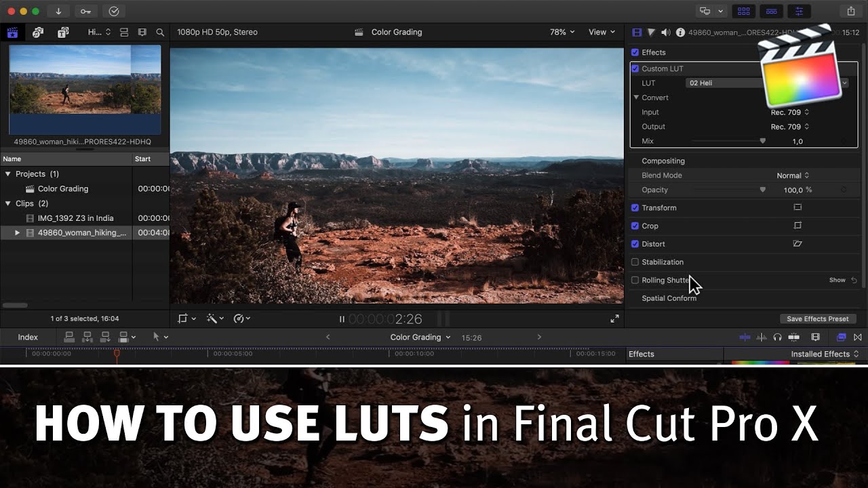Open the retime speedometer menu
The height and width of the screenshot is (488, 868).
[x=242, y=319]
